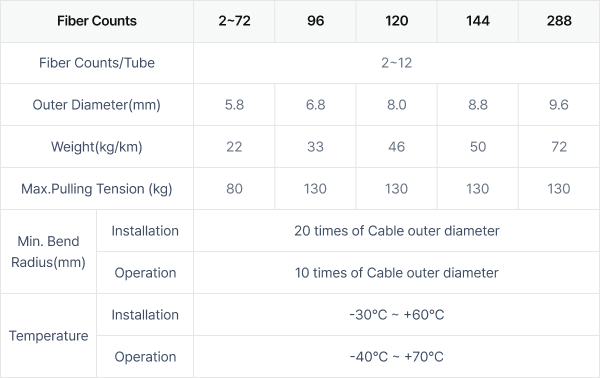Select the 120 column header
600x378 pixels.
[396, 21]
